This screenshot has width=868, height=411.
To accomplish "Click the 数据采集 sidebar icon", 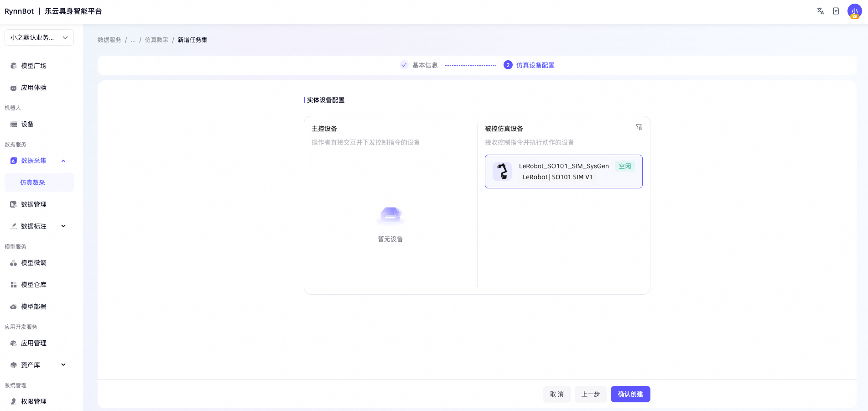I will tap(14, 161).
